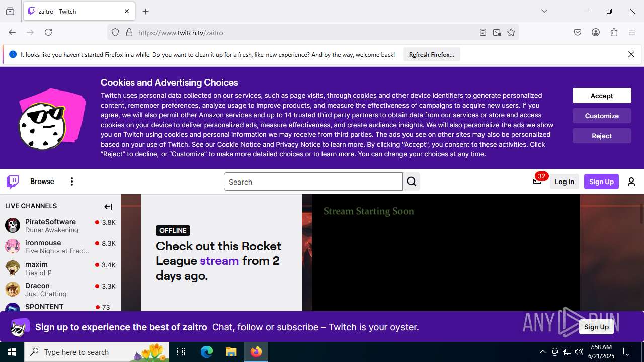The height and width of the screenshot is (362, 644).
Task: Accept the cookie choices
Action: click(602, 96)
